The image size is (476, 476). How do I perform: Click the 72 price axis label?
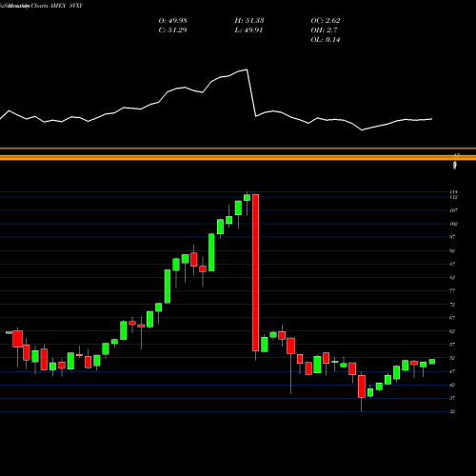(452, 305)
